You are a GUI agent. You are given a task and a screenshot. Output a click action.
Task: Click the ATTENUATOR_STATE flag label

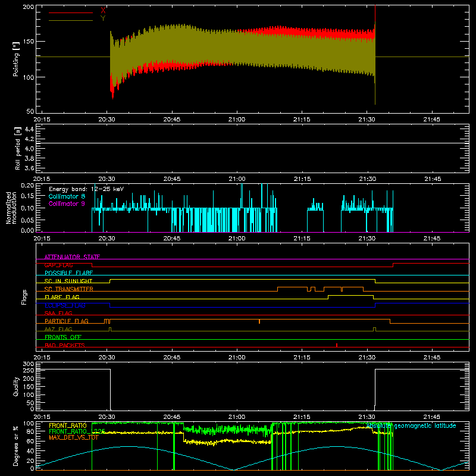tap(72, 257)
